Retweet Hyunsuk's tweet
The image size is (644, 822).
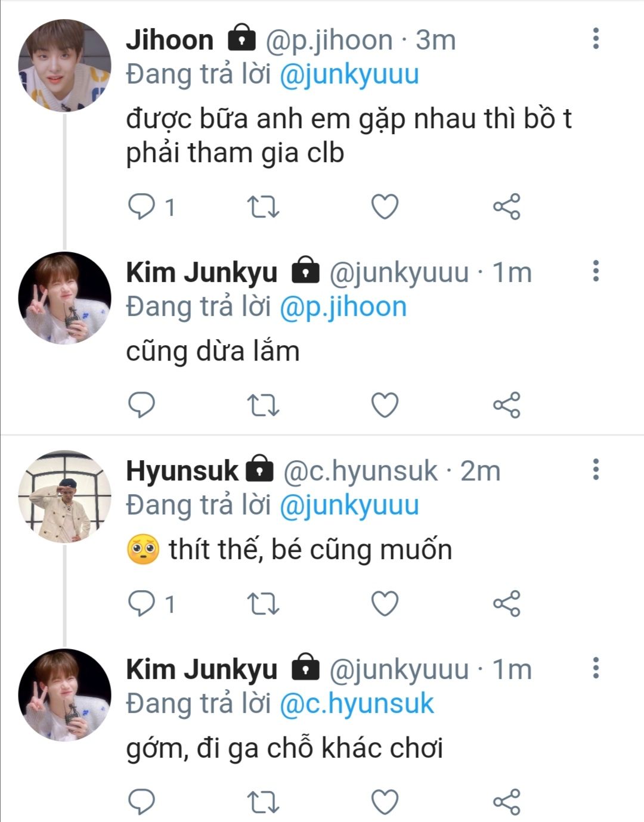coord(263,604)
